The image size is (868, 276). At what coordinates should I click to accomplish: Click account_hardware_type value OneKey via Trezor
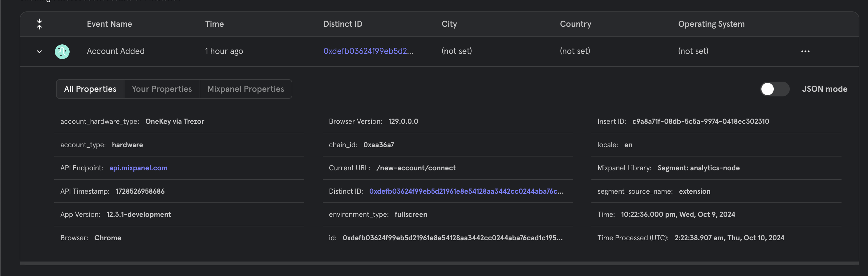click(x=175, y=121)
